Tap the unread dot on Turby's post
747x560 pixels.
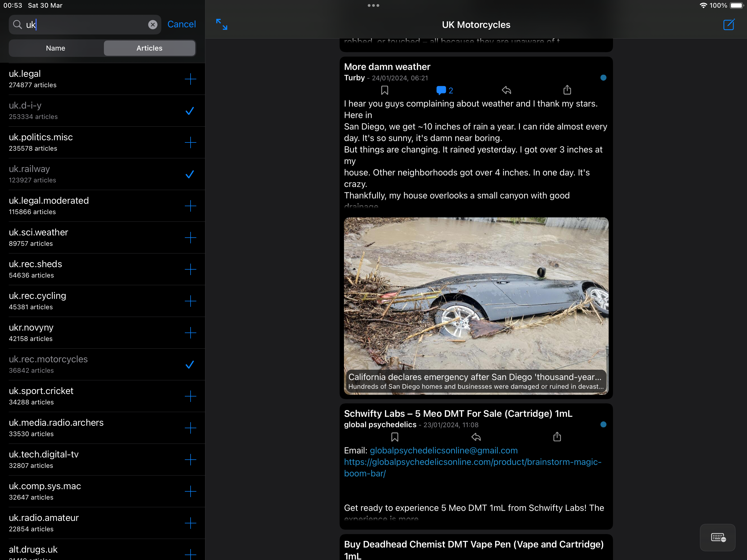coord(603,78)
